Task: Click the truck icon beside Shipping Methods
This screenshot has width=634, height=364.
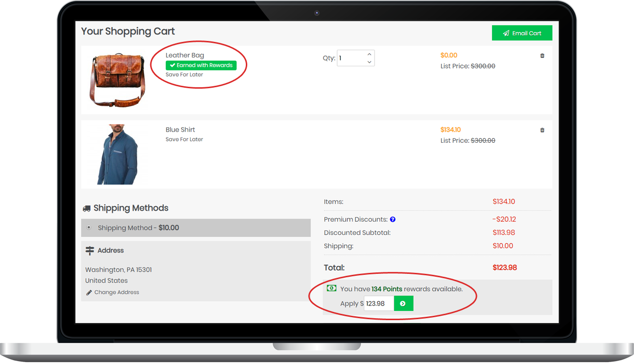Action: pos(87,208)
